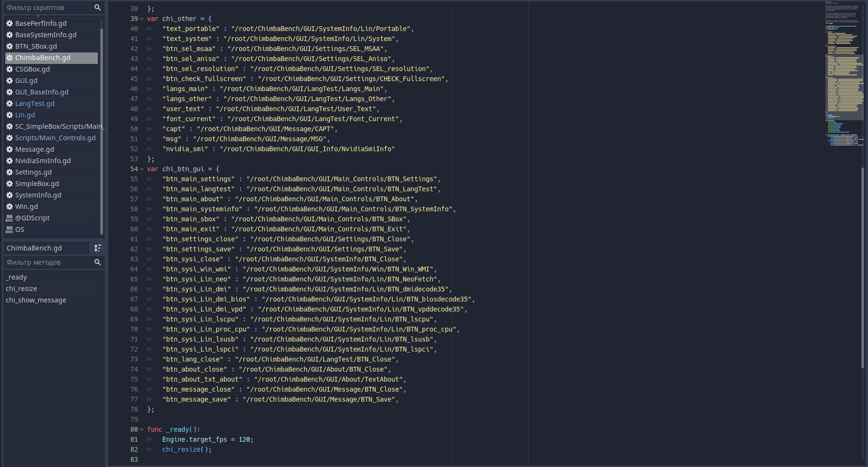This screenshot has height=467, width=868.
Task: Click the gear icon beside Message.gd
Action: pos(10,149)
